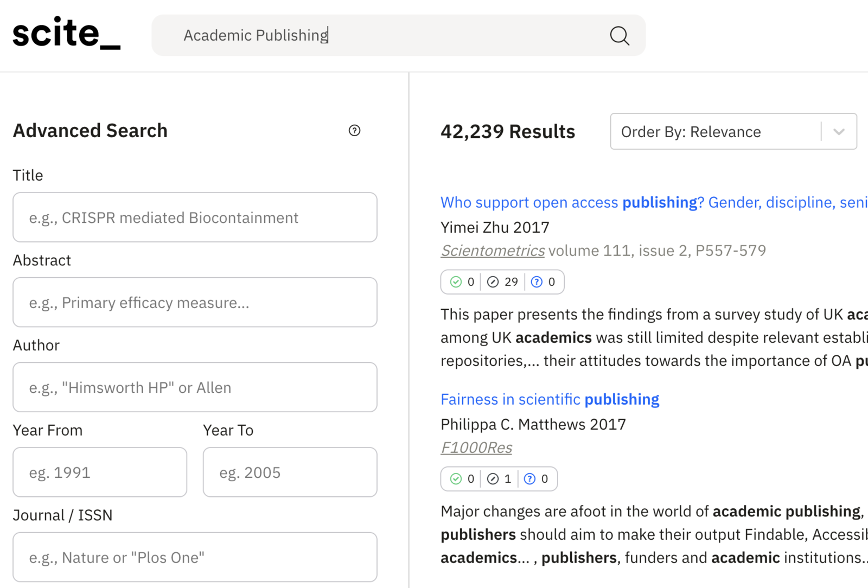Open the Scientometrics journal link
Image resolution: width=868 pixels, height=588 pixels.
(492, 251)
